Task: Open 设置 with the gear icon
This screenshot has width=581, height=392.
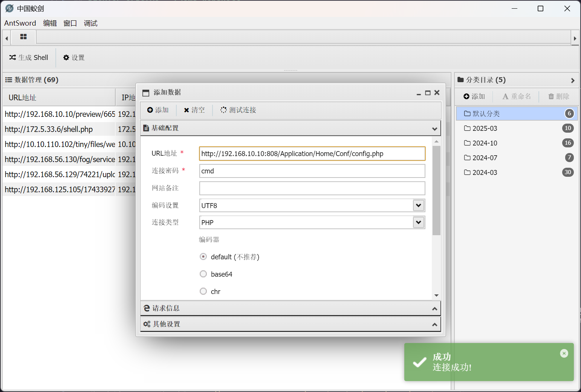Action: click(66, 58)
